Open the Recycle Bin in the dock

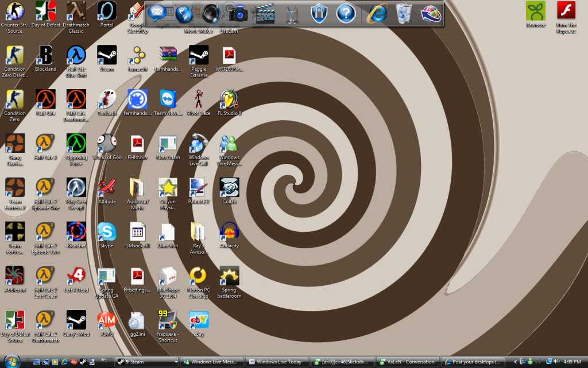(x=404, y=14)
